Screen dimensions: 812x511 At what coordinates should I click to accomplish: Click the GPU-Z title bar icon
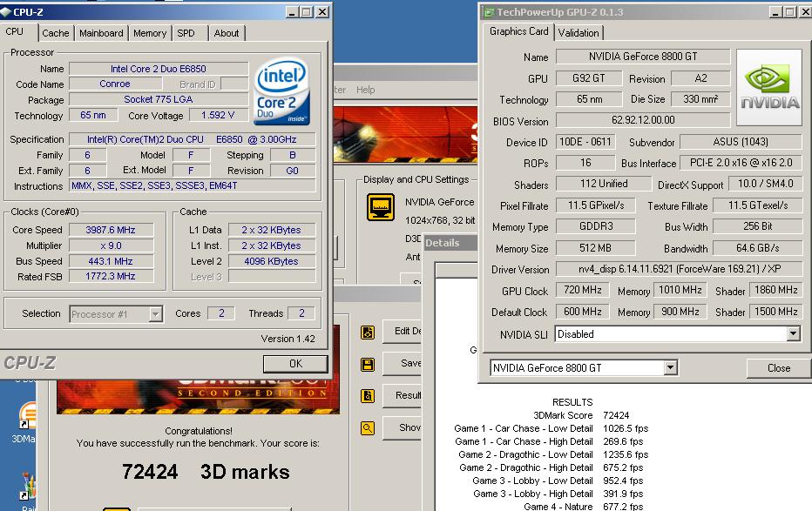[x=489, y=12]
